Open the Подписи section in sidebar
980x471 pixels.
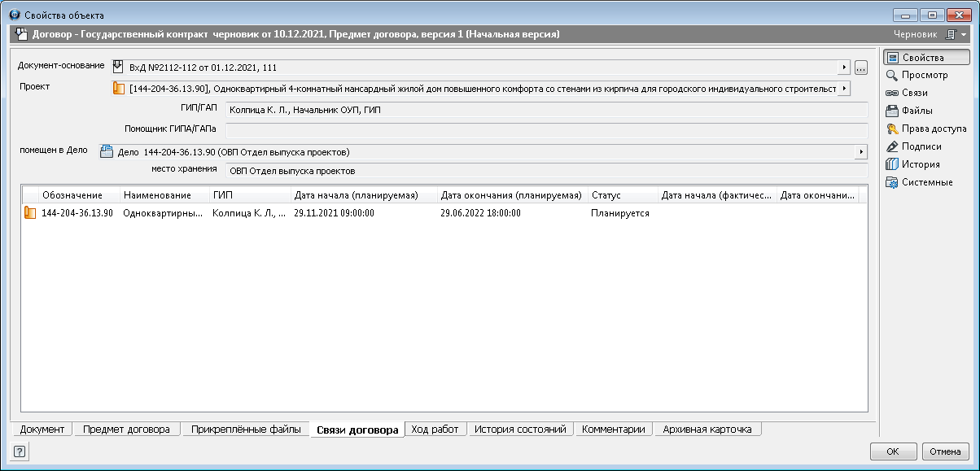pos(921,146)
